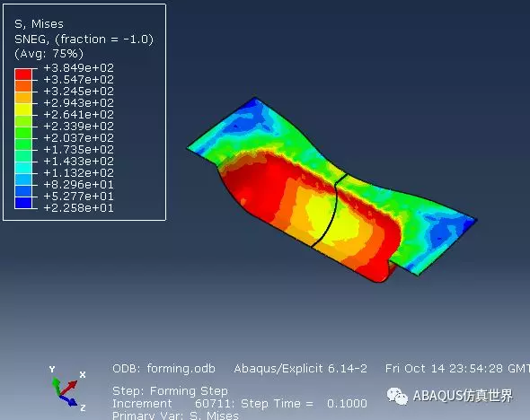Click the minimum value +2.258e+01

point(79,208)
